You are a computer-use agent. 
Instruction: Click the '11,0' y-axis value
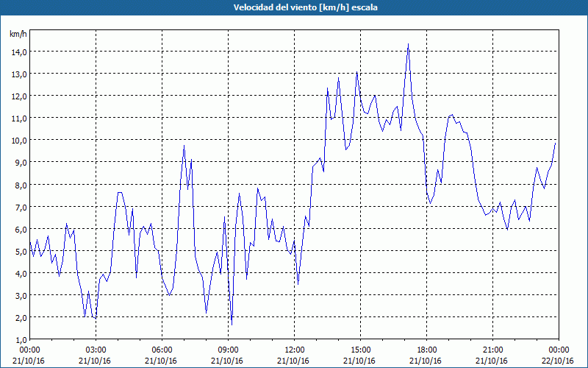pos(19,118)
